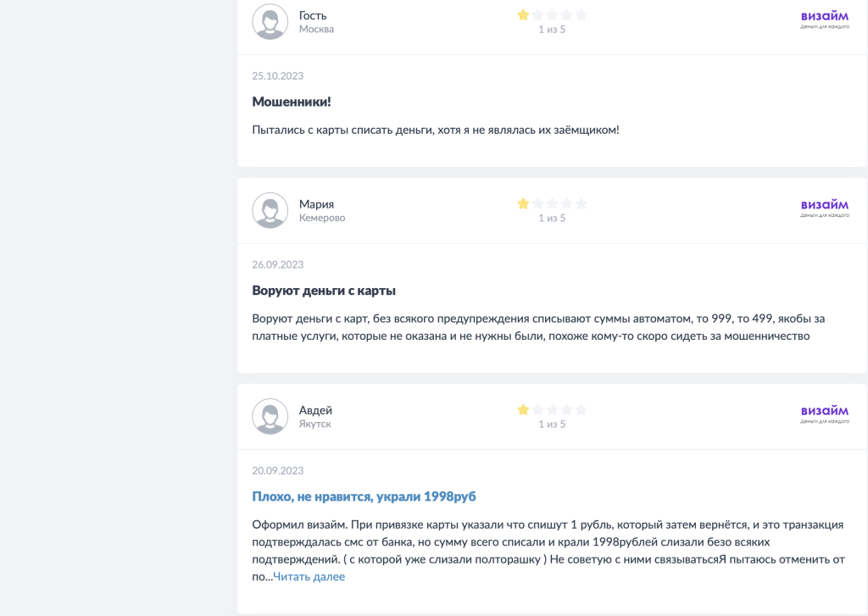Image resolution: width=868 pixels, height=616 pixels.
Task: Click the Визайм logo in Мария's review
Action: (x=824, y=208)
